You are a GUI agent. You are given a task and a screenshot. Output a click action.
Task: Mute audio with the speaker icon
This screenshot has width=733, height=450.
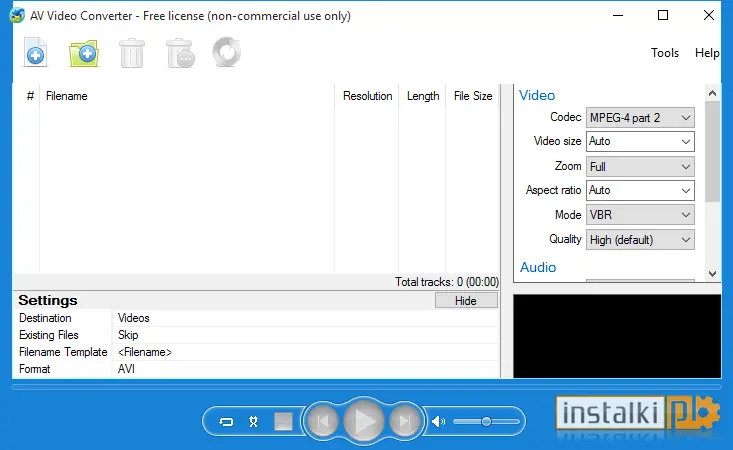tap(438, 422)
